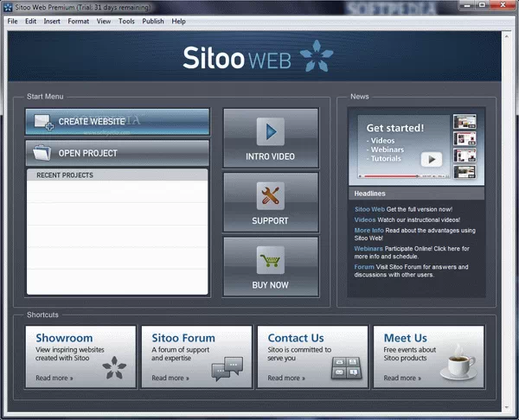The height and width of the screenshot is (420, 519).
Task: Click Read more under Showroom
Action: 54,378
